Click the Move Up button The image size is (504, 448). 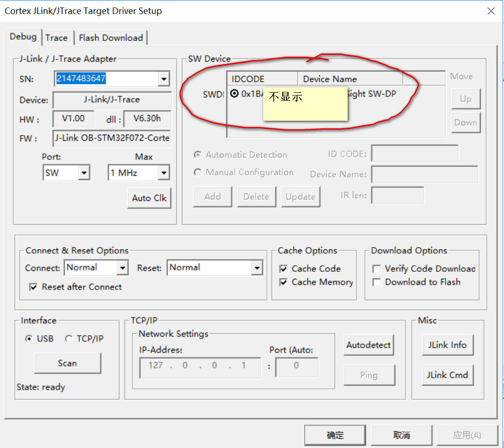tap(465, 99)
